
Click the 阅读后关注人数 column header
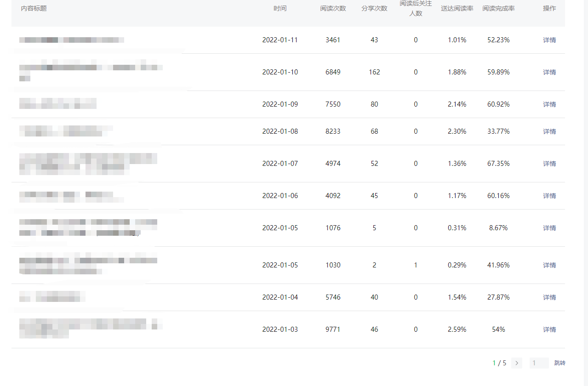pyautogui.click(x=416, y=8)
